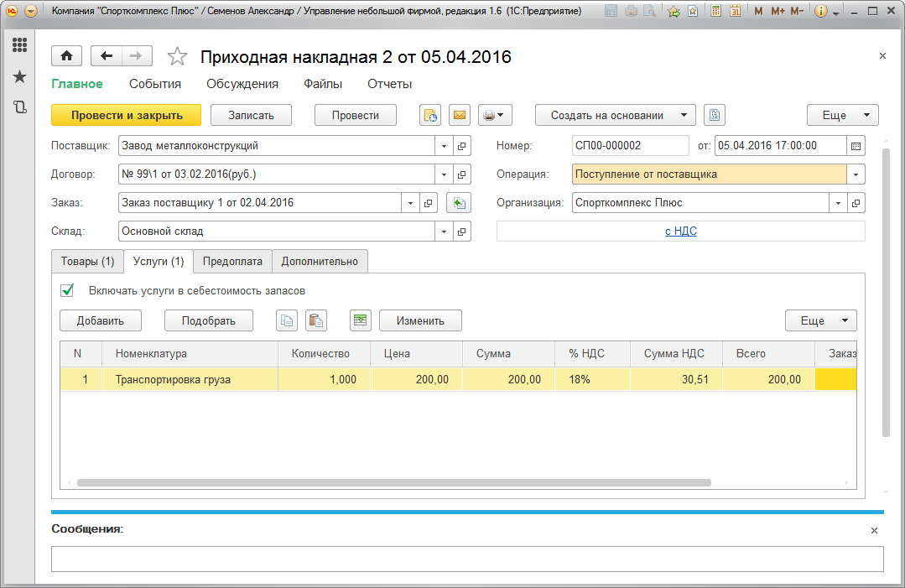Open the history icon in left sidebar

tap(19, 107)
